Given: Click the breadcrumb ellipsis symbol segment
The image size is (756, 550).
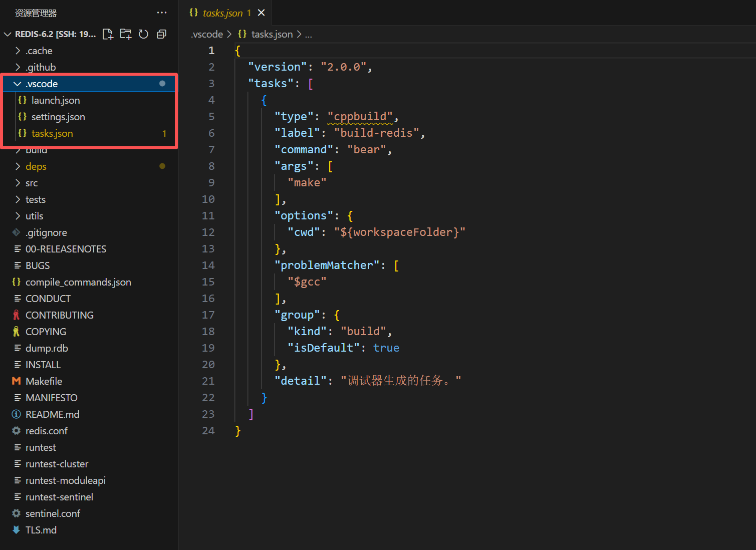Looking at the screenshot, I should [x=308, y=34].
